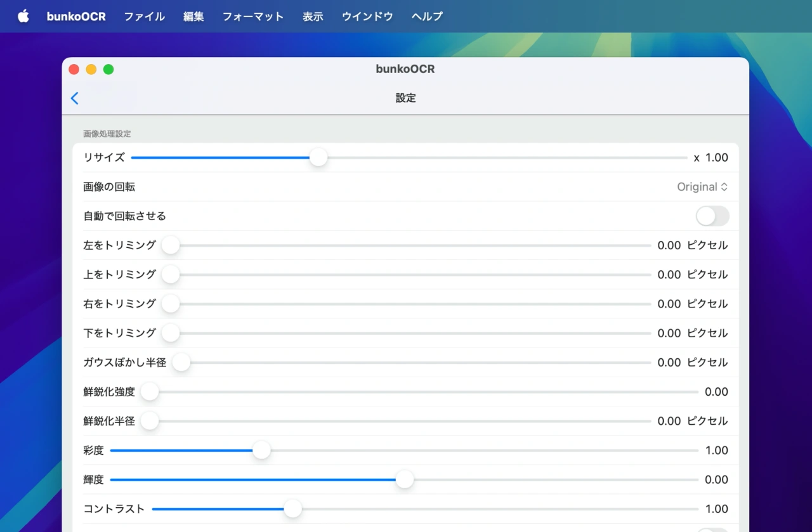Open the 表示 menu
812x532 pixels.
click(312, 16)
